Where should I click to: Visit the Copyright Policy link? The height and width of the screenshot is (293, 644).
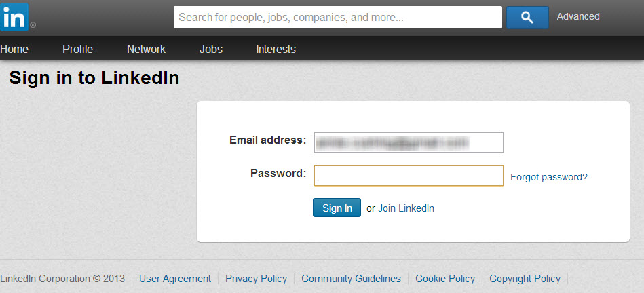click(x=525, y=279)
